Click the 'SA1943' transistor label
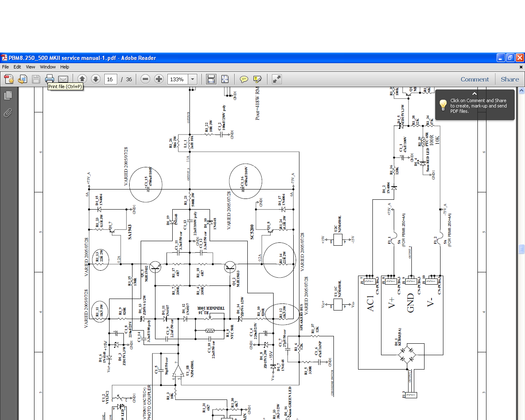Viewport: 525px width, 420px height. pos(130,232)
